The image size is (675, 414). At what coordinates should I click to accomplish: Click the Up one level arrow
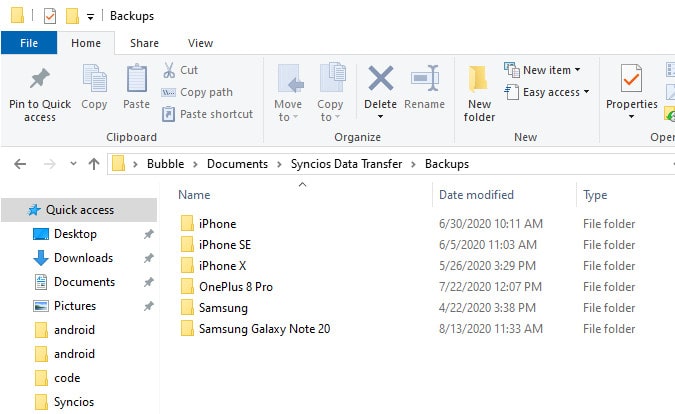click(x=94, y=164)
